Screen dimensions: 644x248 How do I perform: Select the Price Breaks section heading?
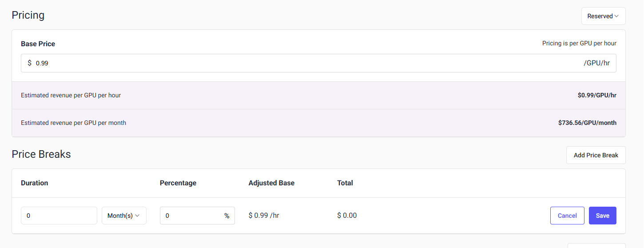pyautogui.click(x=41, y=154)
